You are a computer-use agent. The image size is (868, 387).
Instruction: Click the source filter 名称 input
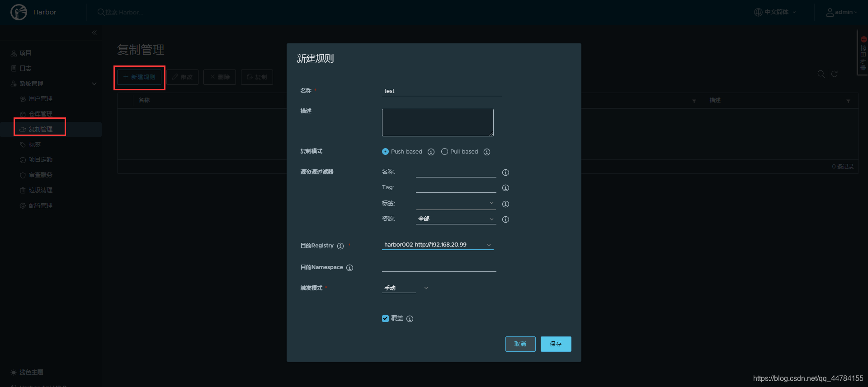click(456, 172)
